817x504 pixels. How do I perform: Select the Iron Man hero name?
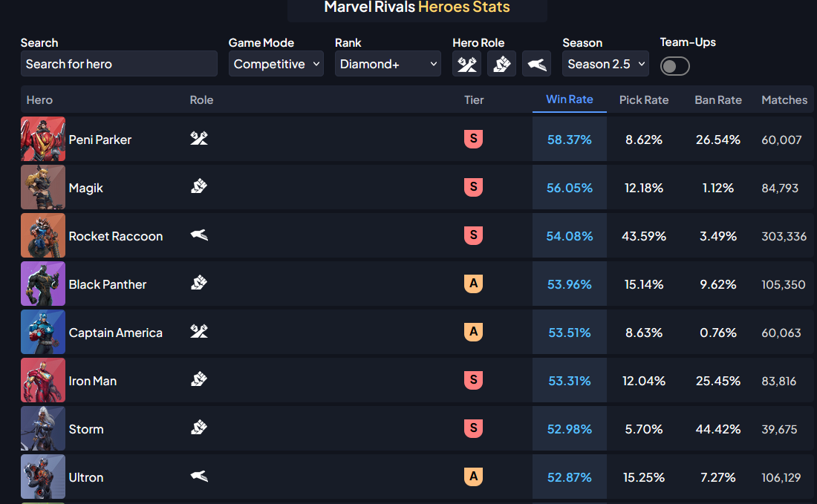(x=93, y=381)
